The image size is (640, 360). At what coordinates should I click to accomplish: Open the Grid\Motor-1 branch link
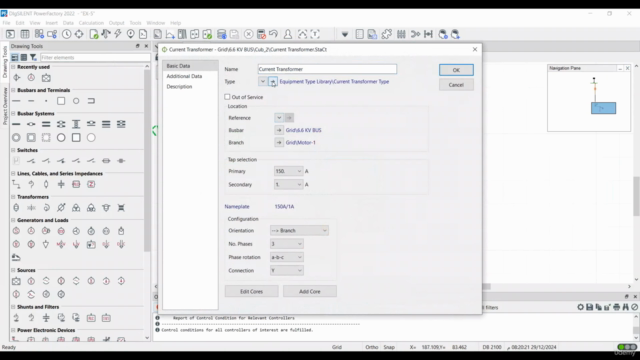(300, 142)
